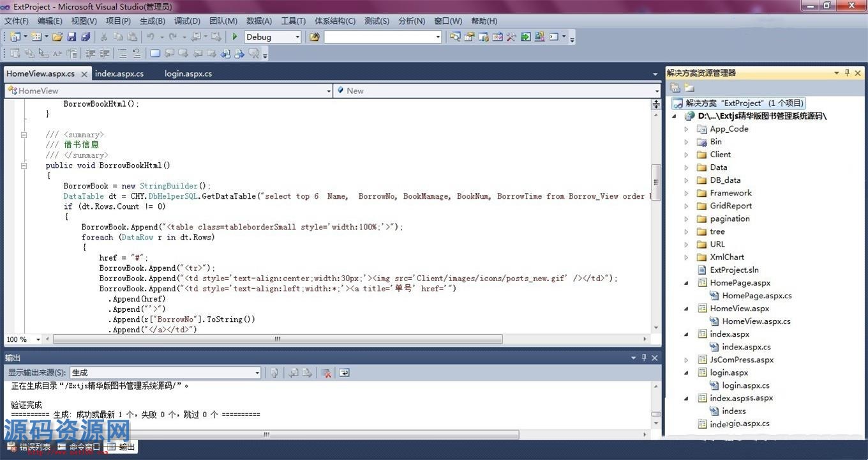This screenshot has width=868, height=460.
Task: Clear output with the red X icon
Action: point(326,372)
